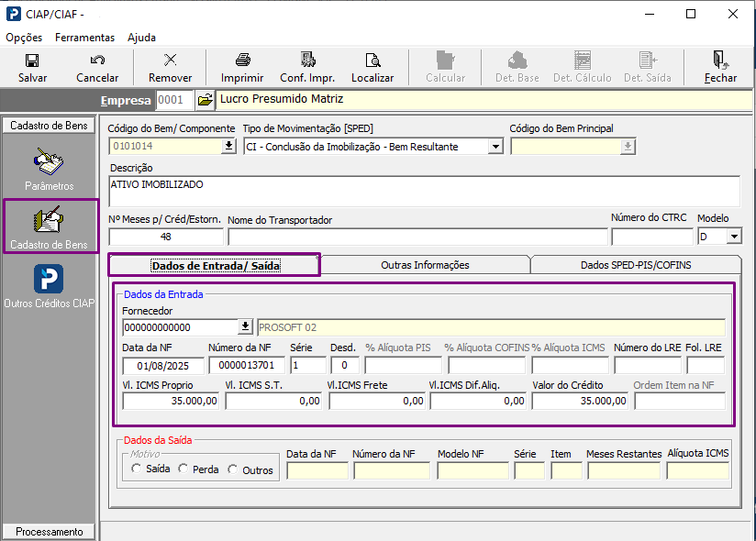Image resolution: width=756 pixels, height=541 pixels.
Task: Expand the Fornecedor code dropdown
Action: pyautogui.click(x=245, y=326)
